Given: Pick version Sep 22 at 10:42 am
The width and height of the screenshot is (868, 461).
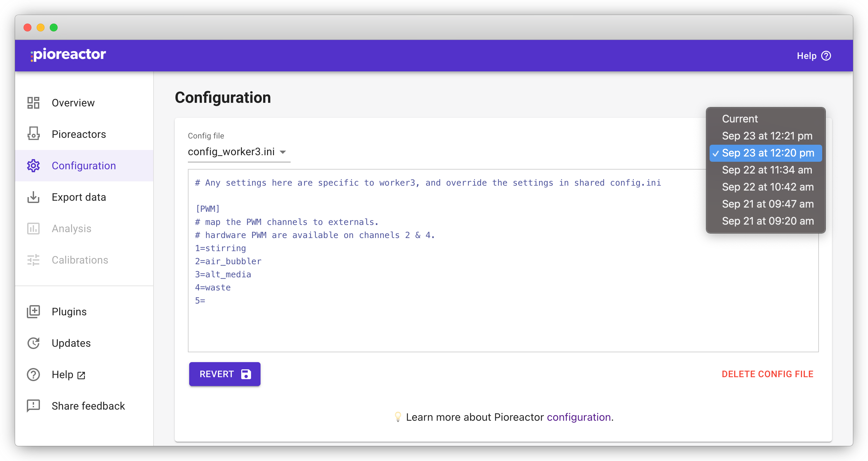Looking at the screenshot, I should point(766,187).
